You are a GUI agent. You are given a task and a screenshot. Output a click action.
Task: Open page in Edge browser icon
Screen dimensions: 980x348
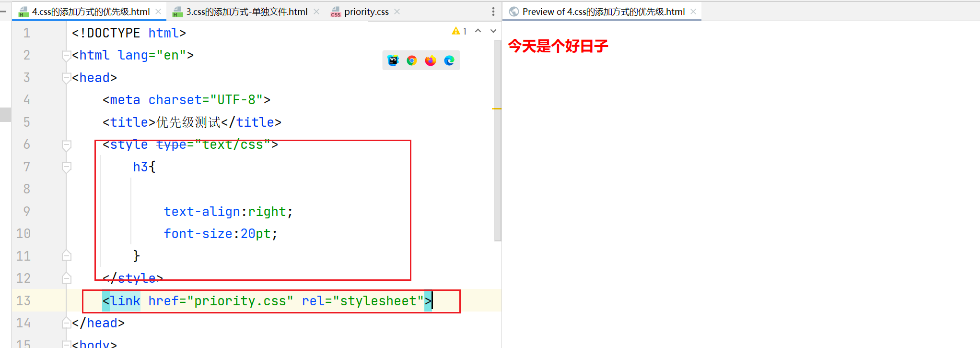point(449,60)
